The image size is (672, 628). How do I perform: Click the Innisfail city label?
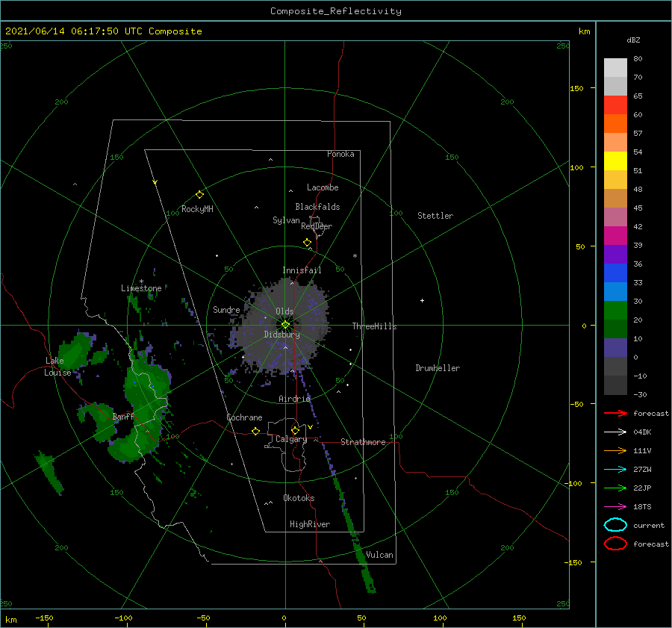[x=302, y=270]
